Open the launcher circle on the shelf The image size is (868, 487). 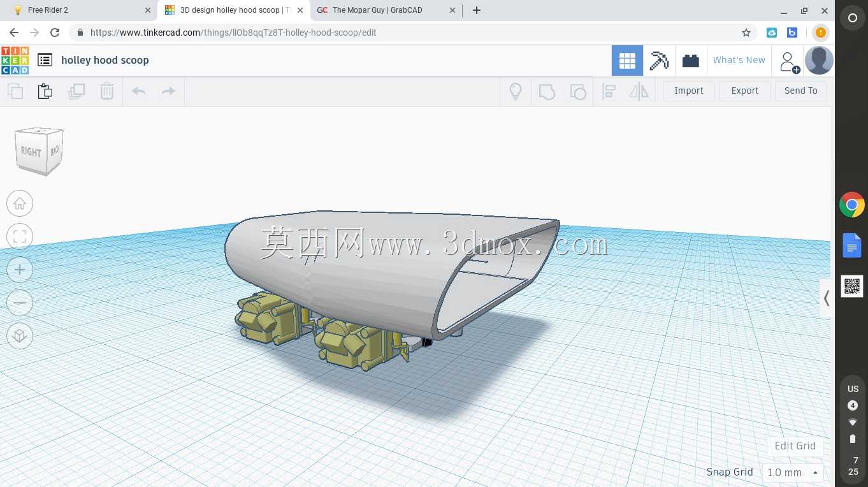click(x=853, y=18)
